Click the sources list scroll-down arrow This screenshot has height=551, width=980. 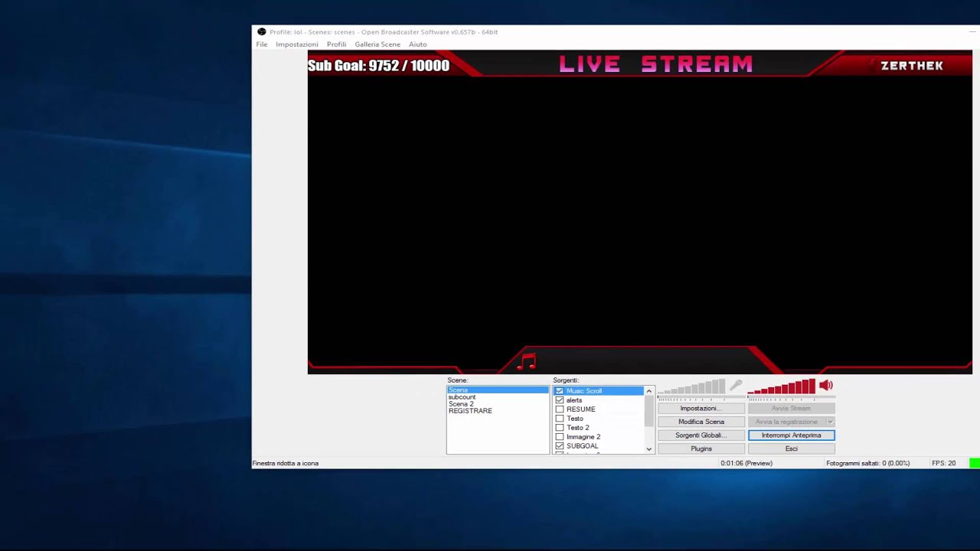coord(649,449)
